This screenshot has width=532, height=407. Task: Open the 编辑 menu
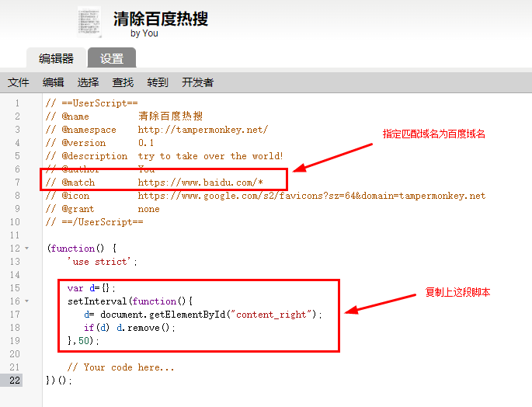click(x=54, y=82)
